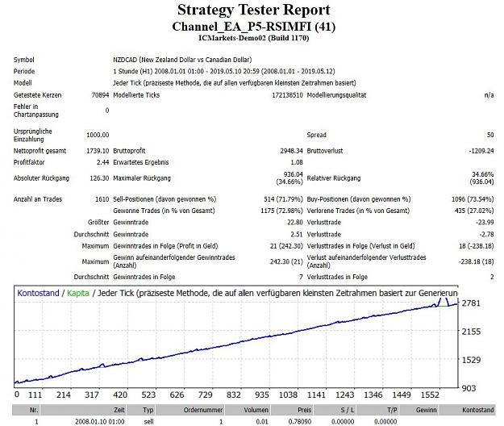The height and width of the screenshot is (426, 504).
Task: Select the value '514 (71.79%)'
Action: pos(283,199)
